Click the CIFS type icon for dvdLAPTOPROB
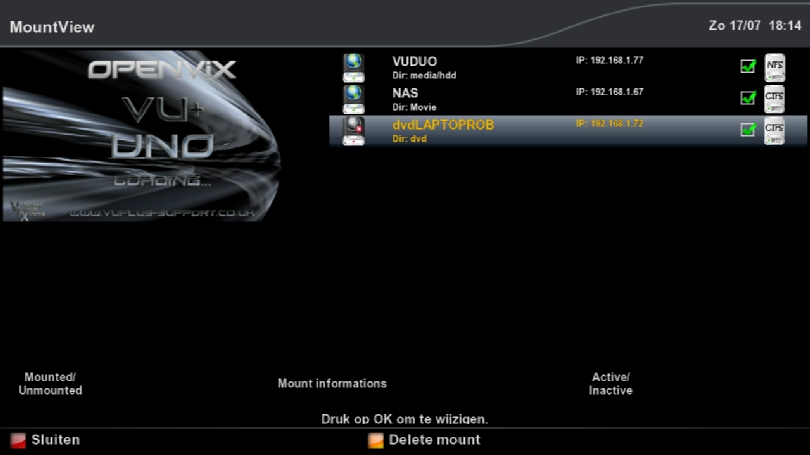 (774, 131)
